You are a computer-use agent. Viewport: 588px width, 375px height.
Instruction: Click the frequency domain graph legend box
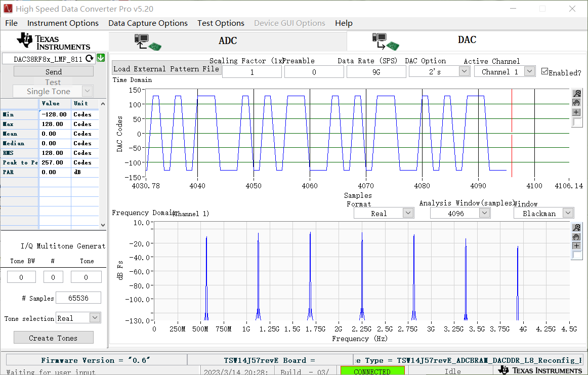click(x=577, y=255)
